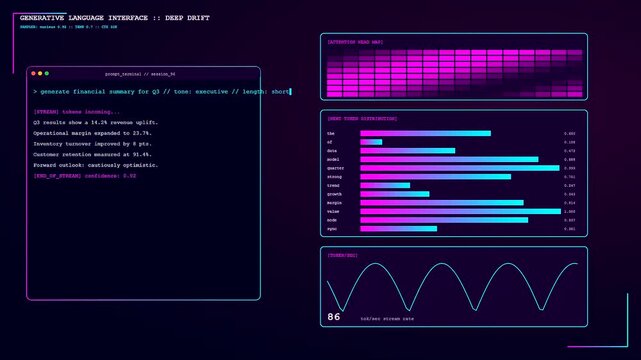
Task: Click the 'the' token label
Action: tap(331, 134)
